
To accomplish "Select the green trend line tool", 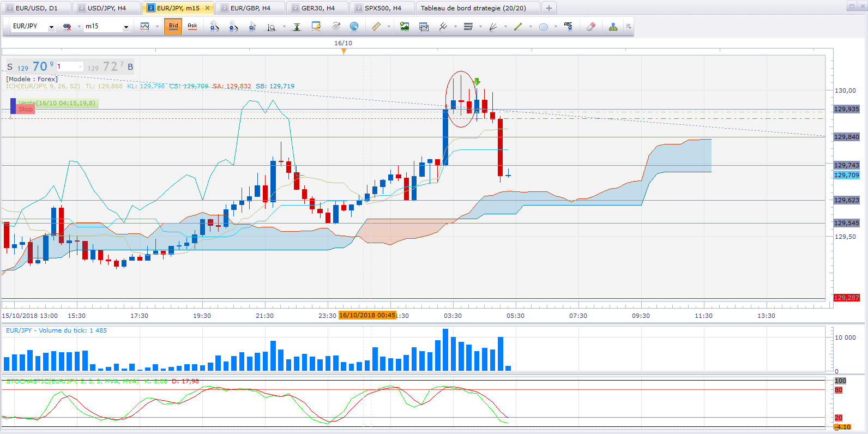I will click(x=518, y=26).
